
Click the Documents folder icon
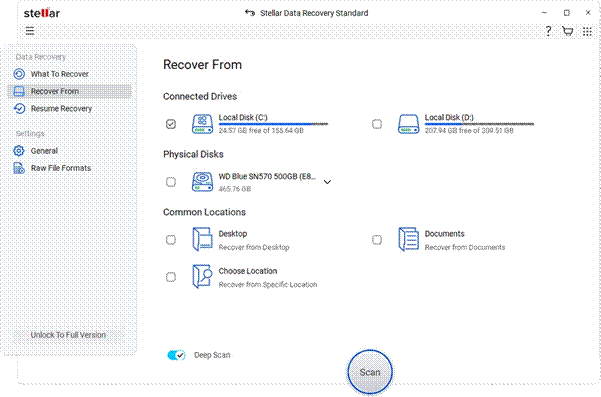409,239
